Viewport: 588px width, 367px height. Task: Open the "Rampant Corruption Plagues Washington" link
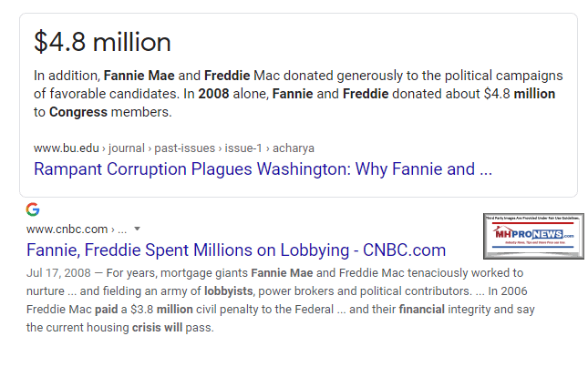[x=263, y=169]
